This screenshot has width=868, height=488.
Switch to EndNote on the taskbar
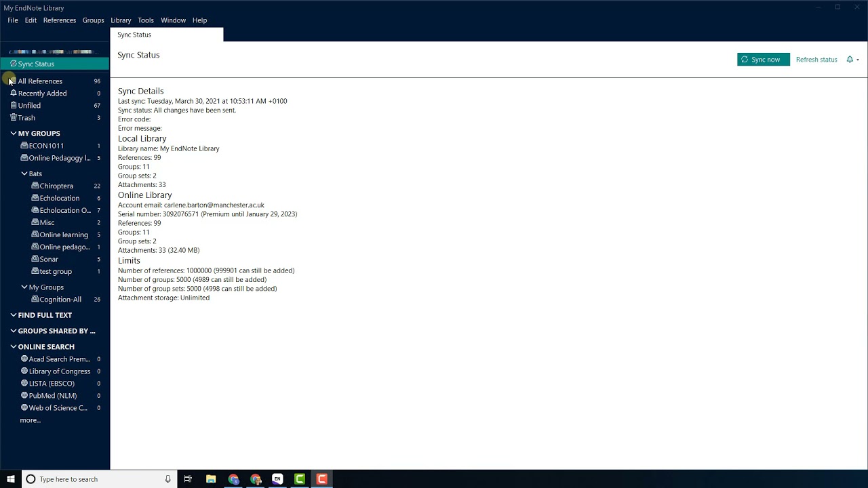click(277, 479)
